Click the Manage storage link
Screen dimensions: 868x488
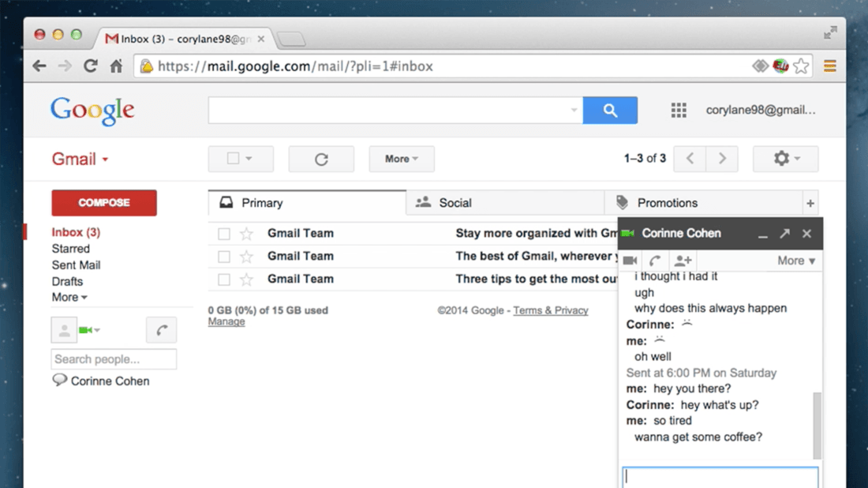(226, 321)
